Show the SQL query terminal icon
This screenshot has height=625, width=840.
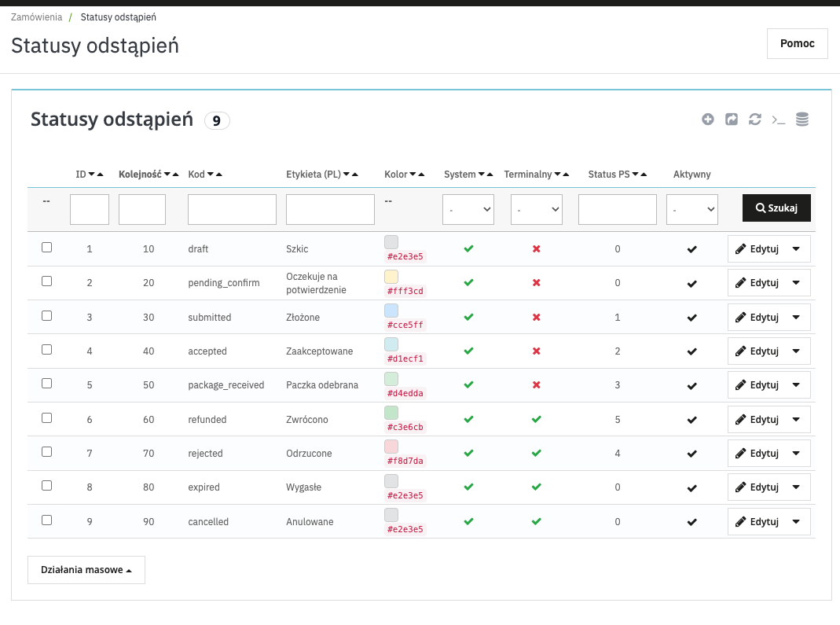click(779, 119)
